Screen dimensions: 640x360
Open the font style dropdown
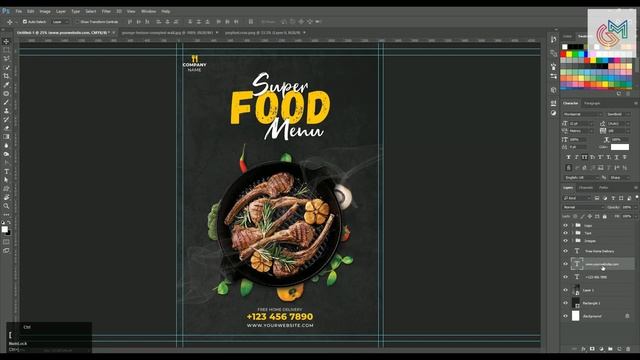(619, 114)
